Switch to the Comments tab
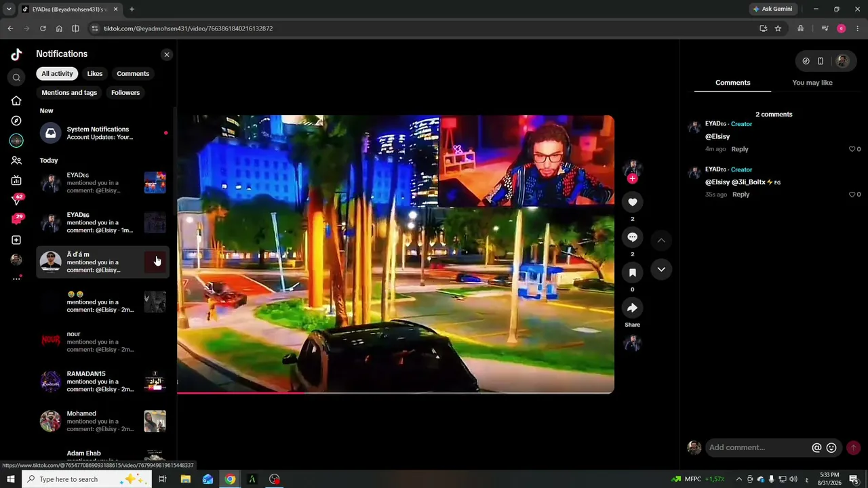Viewport: 868px width, 488px height. 732,83
